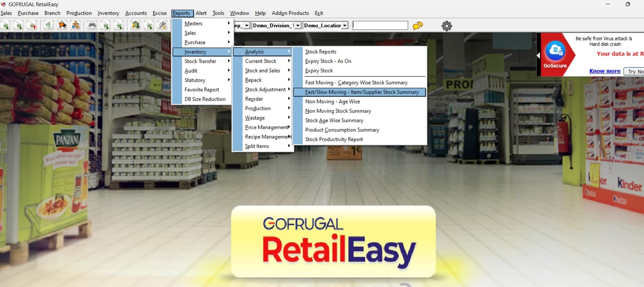Screen dimensions: 644x287
Task: Expand the Price Management submenu
Action: pyautogui.click(x=263, y=127)
